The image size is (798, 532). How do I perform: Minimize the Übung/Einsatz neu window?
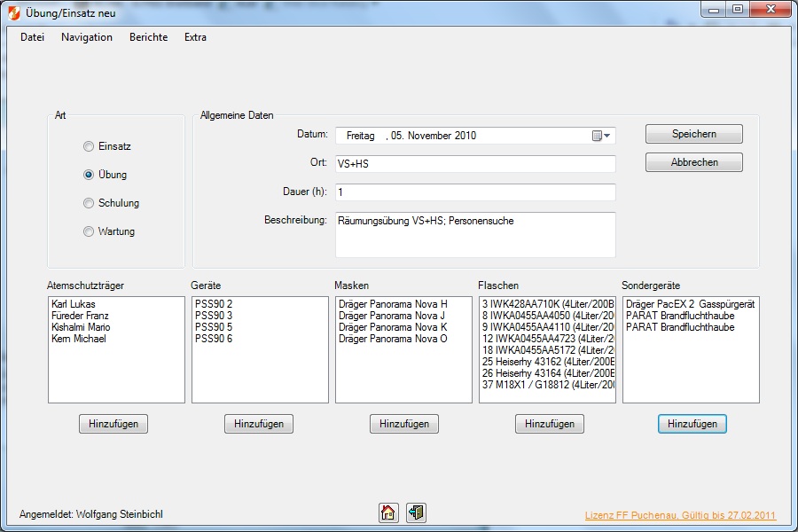click(714, 10)
